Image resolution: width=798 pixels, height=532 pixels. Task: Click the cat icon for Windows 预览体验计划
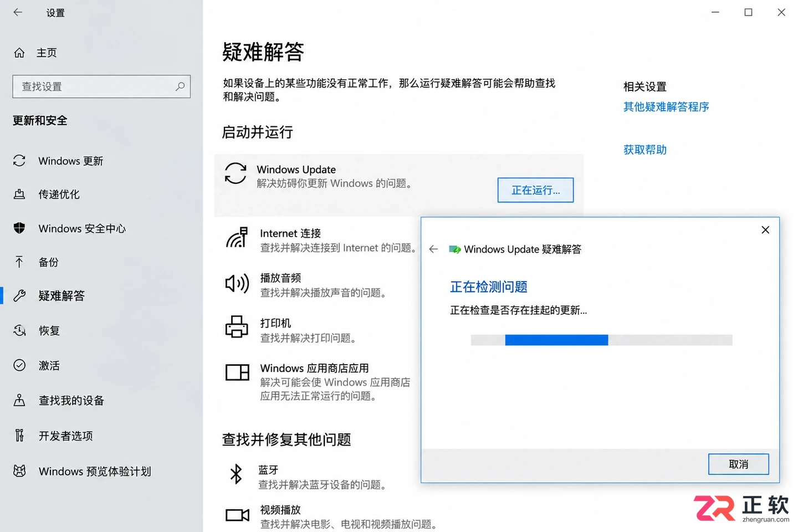19,471
